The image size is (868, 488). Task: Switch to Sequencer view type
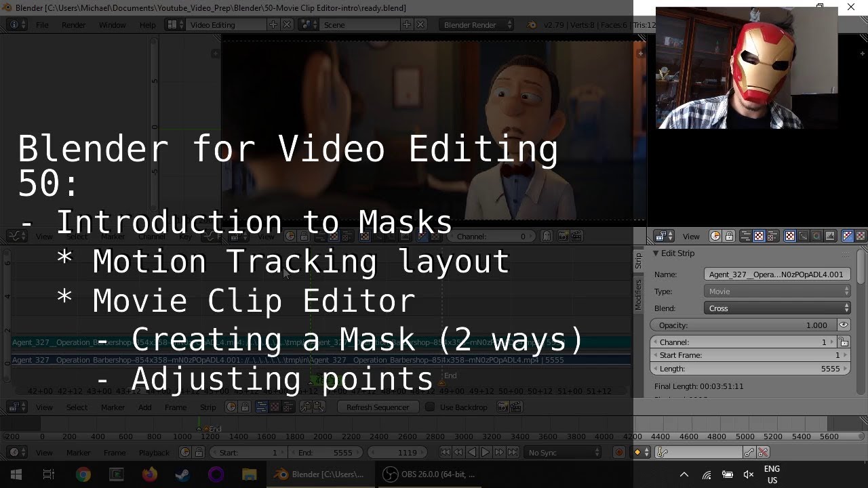click(745, 236)
